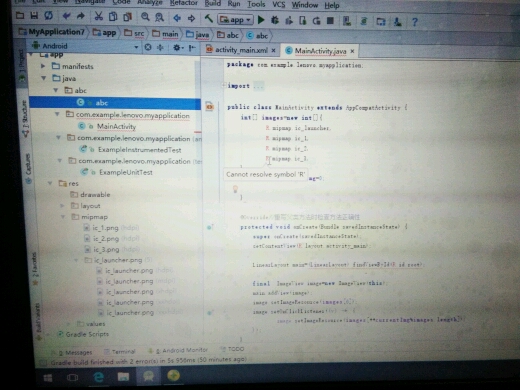Open the Terminal tool window button
The width and height of the screenshot is (520, 390).
tap(120, 352)
